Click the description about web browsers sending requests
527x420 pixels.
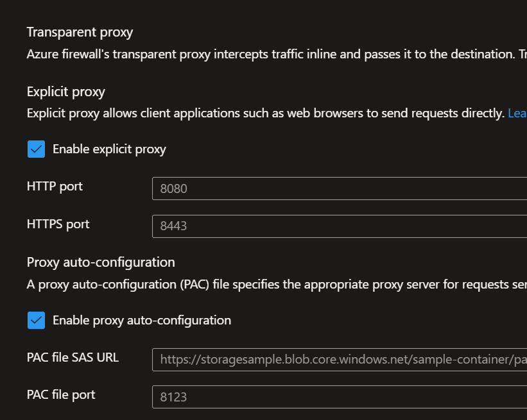point(264,113)
